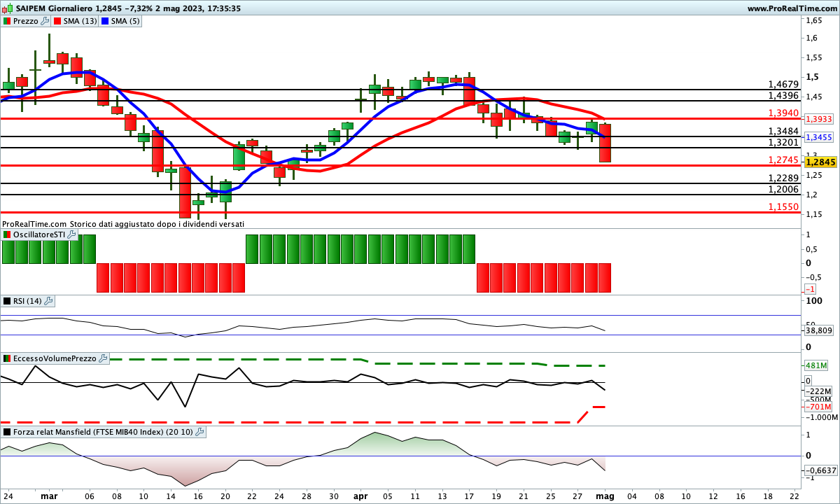Click the blue swatch of SMA (5)
The height and width of the screenshot is (504, 840).
[x=105, y=21]
